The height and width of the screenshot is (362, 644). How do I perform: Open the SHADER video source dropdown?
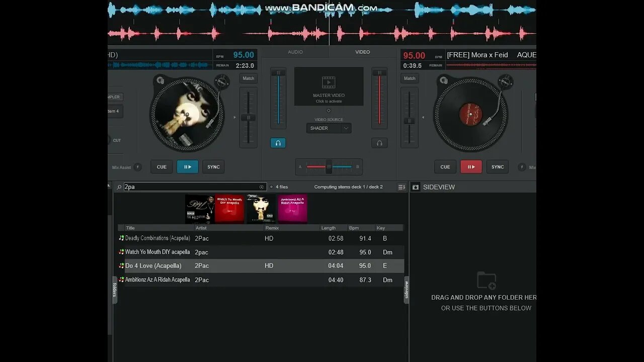(329, 128)
